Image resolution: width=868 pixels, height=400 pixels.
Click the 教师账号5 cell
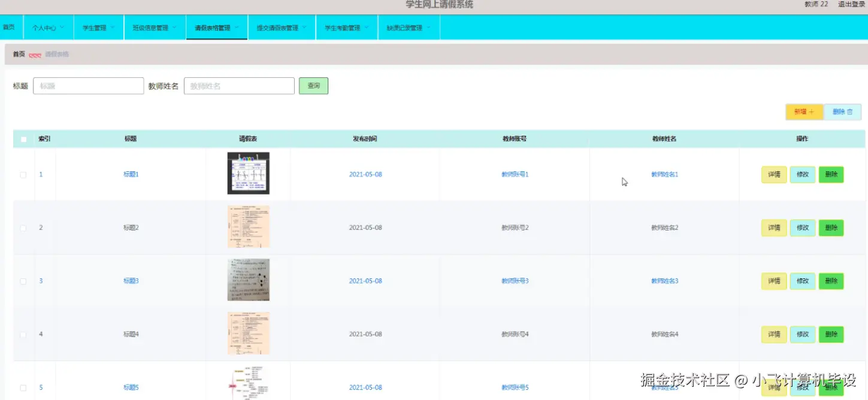(x=515, y=387)
